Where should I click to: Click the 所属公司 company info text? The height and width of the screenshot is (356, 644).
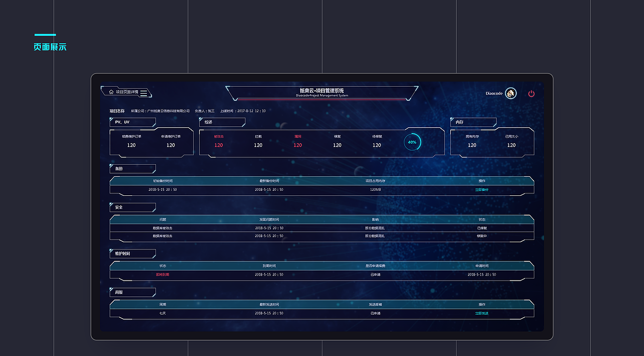[x=160, y=111]
